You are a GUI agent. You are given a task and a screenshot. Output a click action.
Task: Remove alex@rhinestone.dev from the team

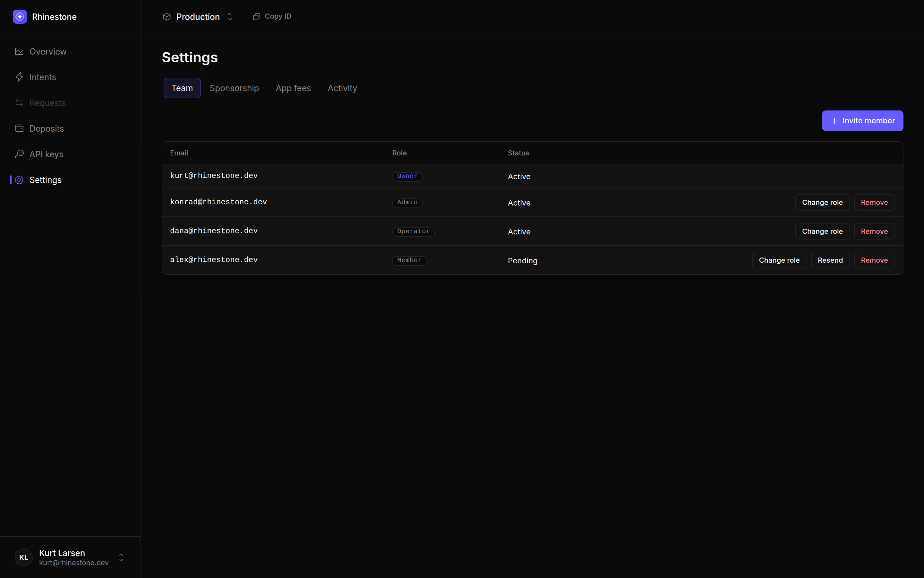[x=874, y=260]
